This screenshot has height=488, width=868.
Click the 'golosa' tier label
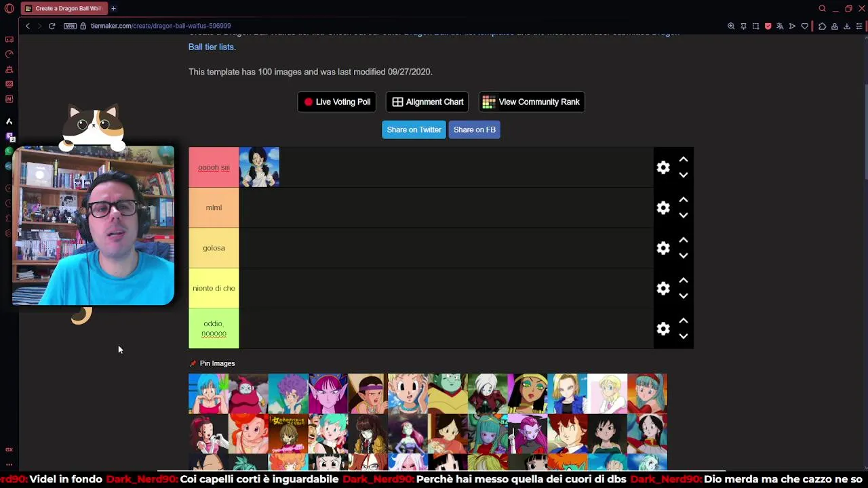click(x=214, y=248)
